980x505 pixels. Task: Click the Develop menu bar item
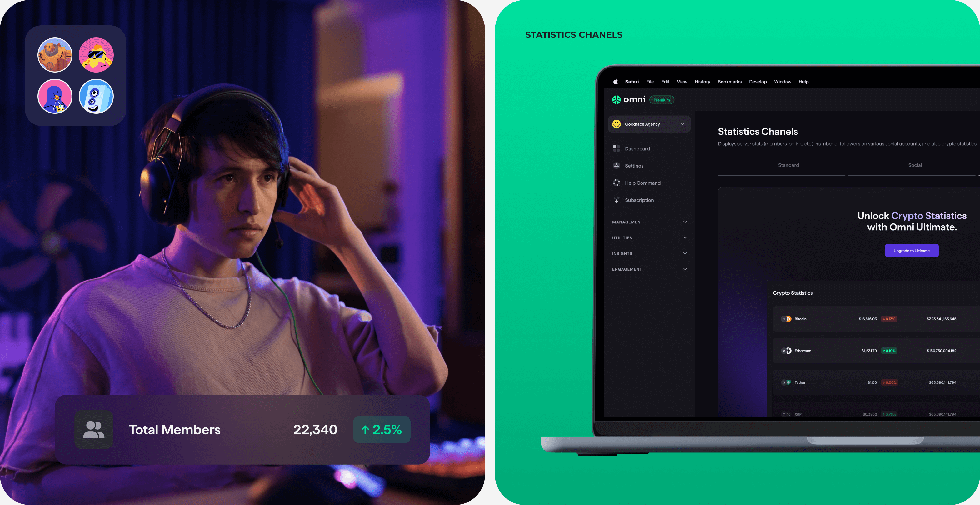click(757, 82)
